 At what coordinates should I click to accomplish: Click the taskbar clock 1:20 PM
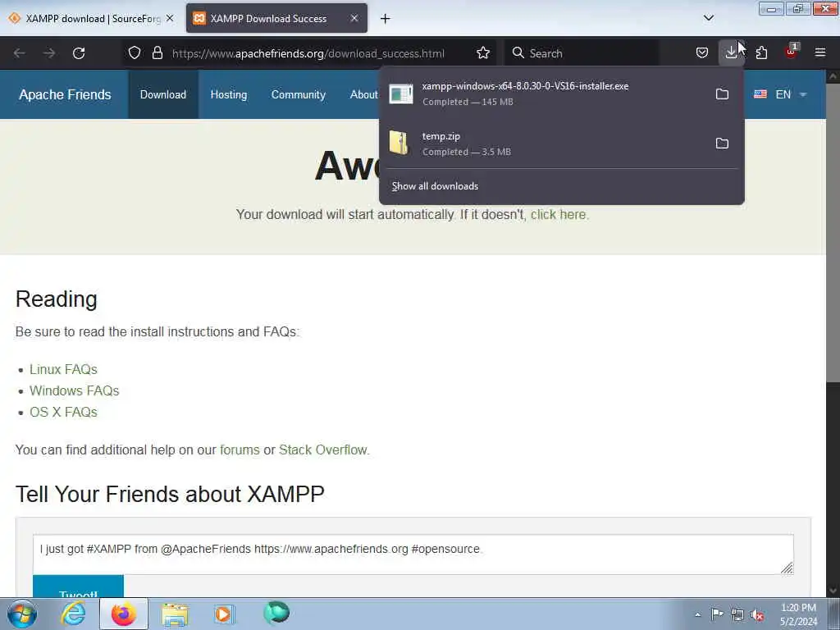pos(798,614)
